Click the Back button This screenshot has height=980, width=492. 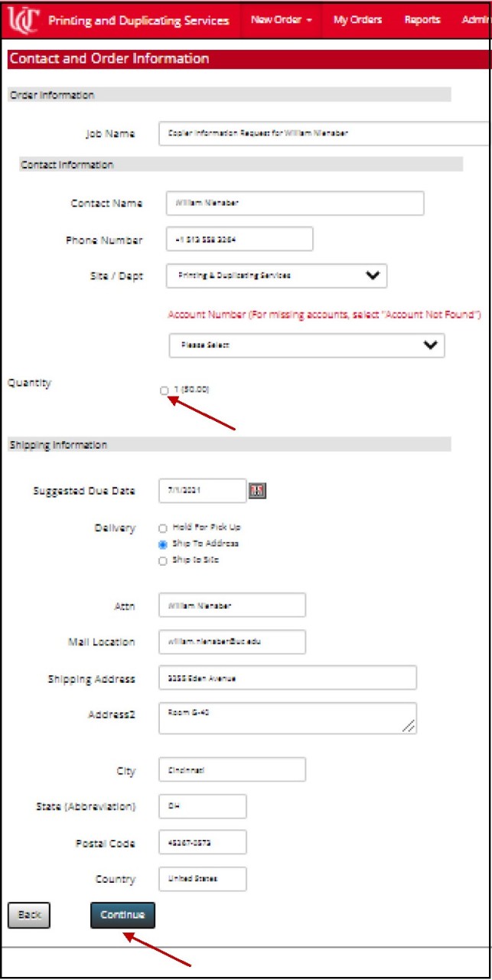[29, 915]
